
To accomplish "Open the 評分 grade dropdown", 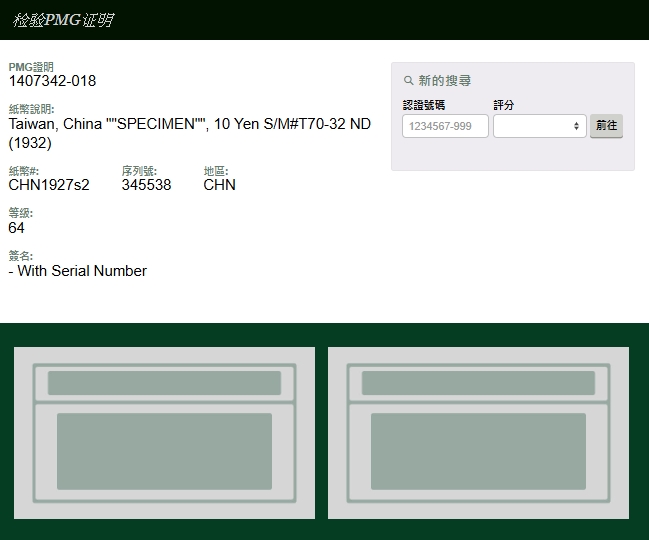I will point(540,126).
